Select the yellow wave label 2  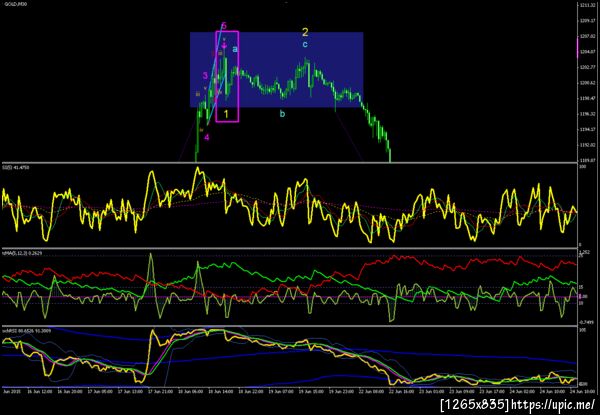click(305, 33)
